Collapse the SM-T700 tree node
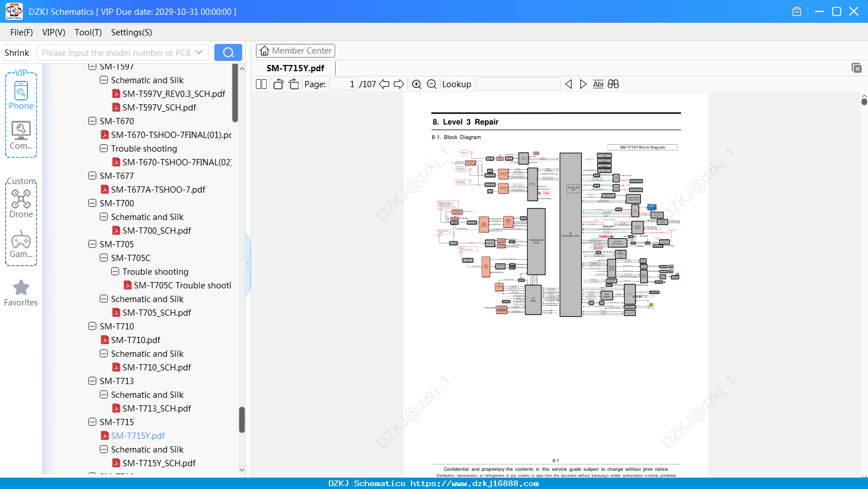 [92, 203]
